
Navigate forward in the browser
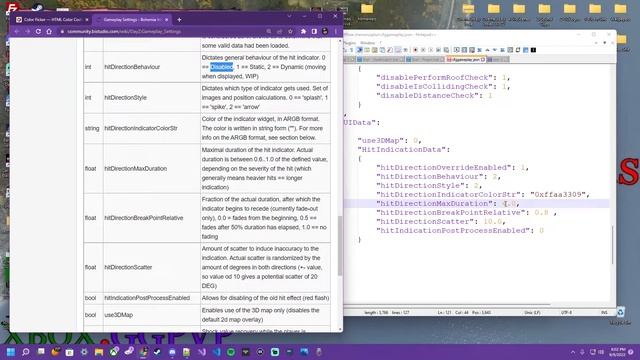[x=27, y=31]
